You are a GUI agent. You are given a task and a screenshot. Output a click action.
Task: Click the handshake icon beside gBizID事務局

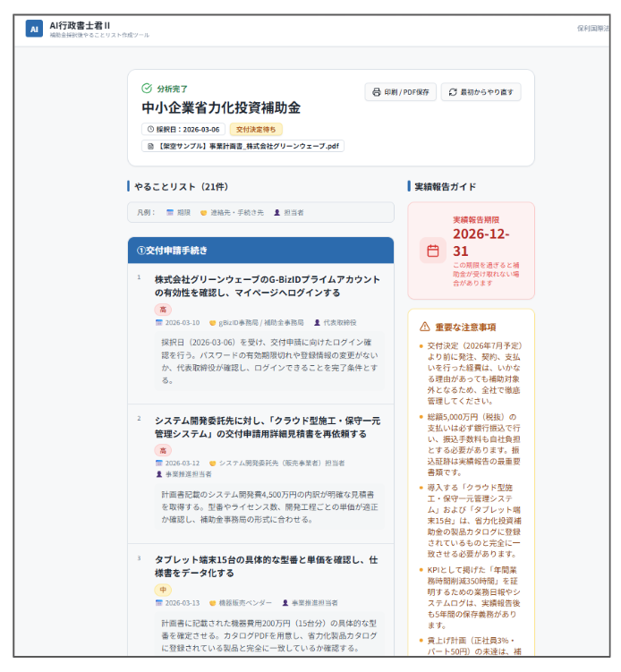click(x=213, y=322)
